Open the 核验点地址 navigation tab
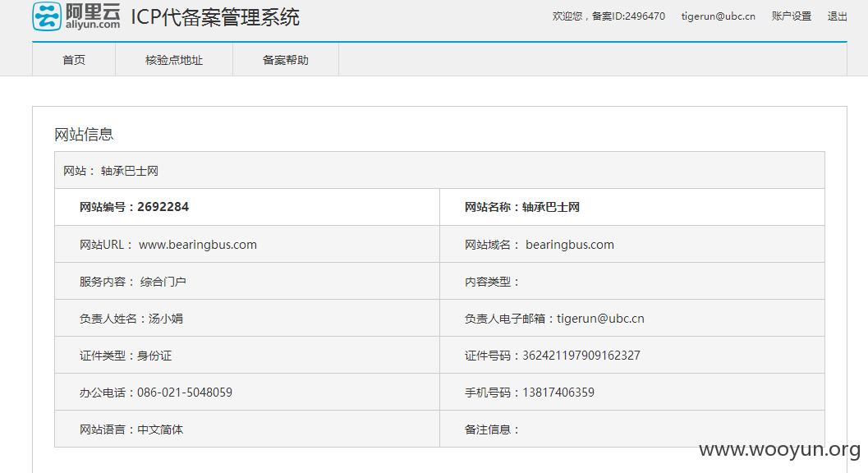 [174, 60]
